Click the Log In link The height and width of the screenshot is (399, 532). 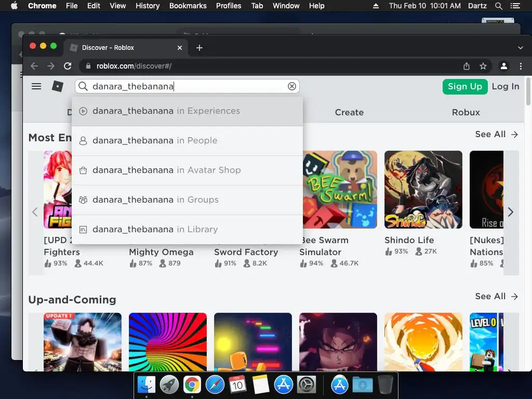click(x=506, y=87)
